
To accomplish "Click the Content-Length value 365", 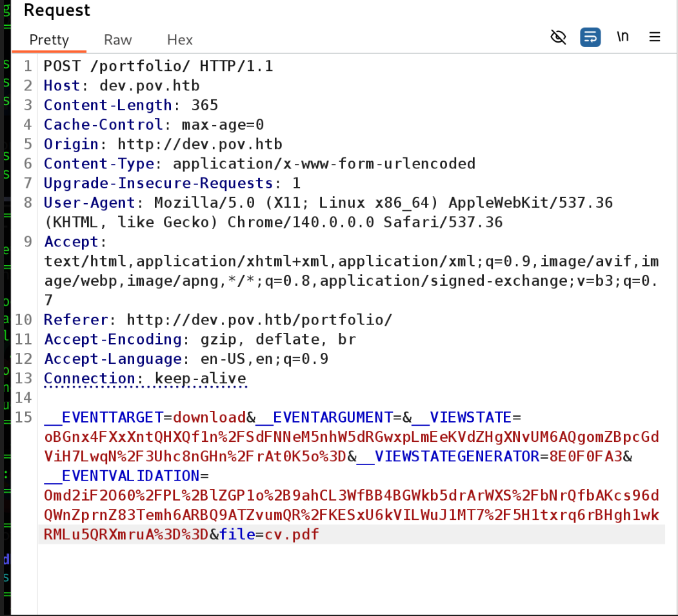I will (x=204, y=105).
